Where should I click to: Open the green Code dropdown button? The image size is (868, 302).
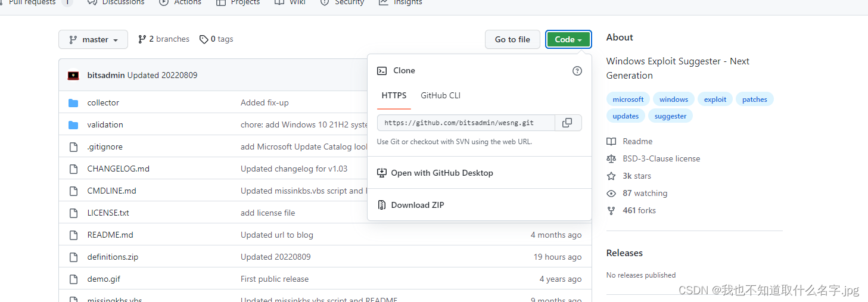pyautogui.click(x=568, y=39)
